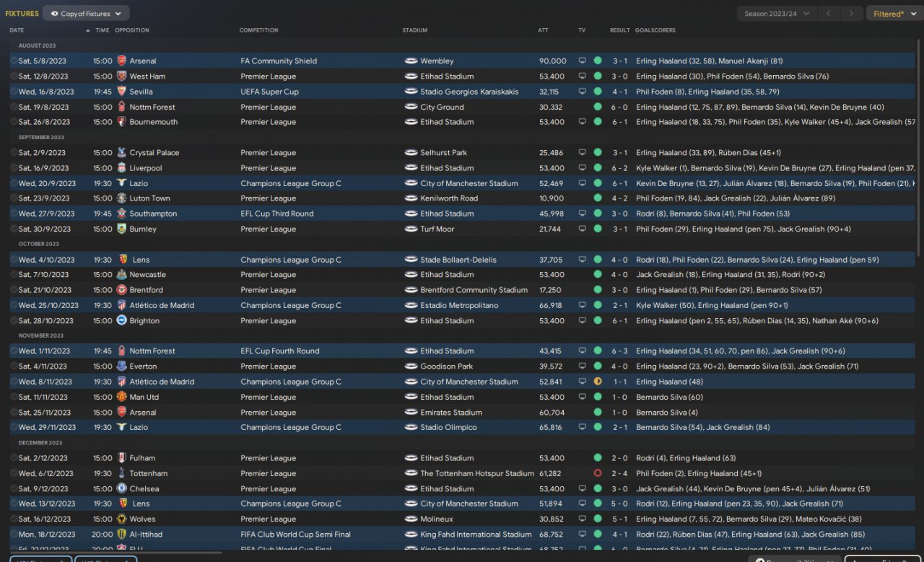Screen dimensions: 924x562
Task: Click the Southampton club badge
Action: tap(121, 214)
